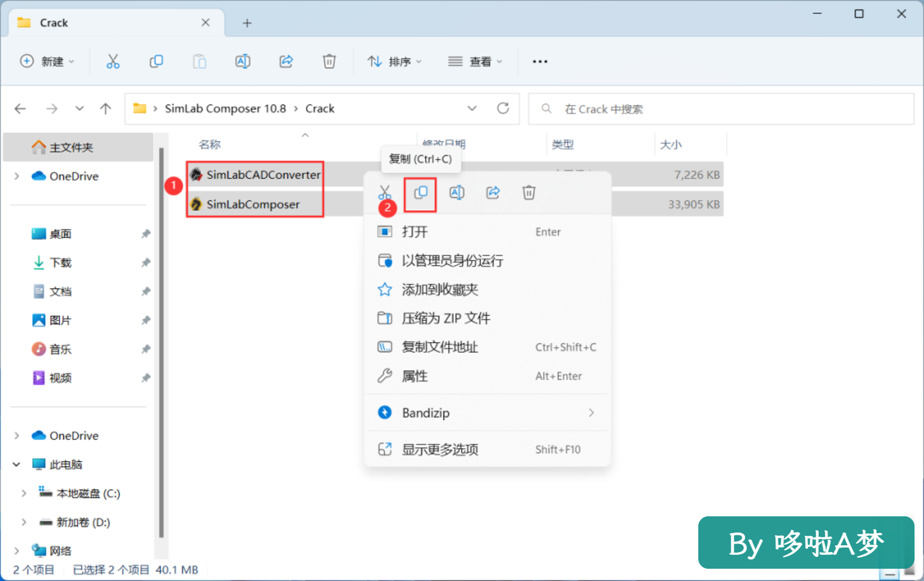The width and height of the screenshot is (924, 581).
Task: Click the search magnifier icon
Action: coord(547,109)
